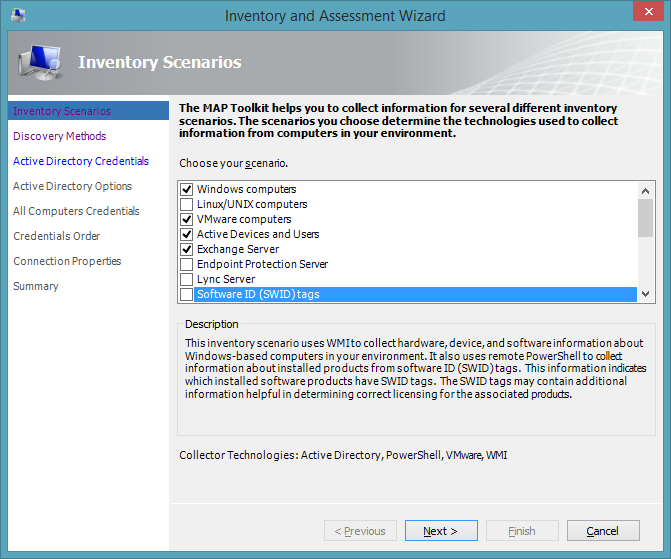This screenshot has width=671, height=559.
Task: Click the Collector Technologies text line
Action: pos(343,455)
